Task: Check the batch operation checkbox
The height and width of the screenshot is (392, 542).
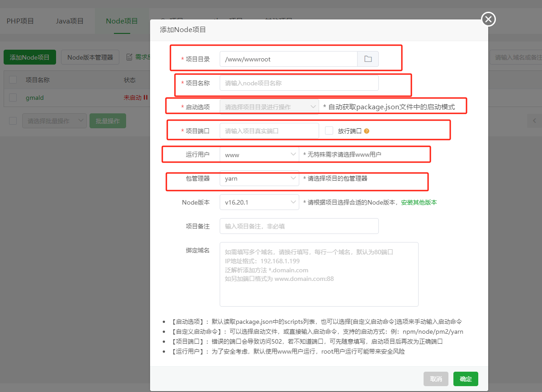Action: 13,121
